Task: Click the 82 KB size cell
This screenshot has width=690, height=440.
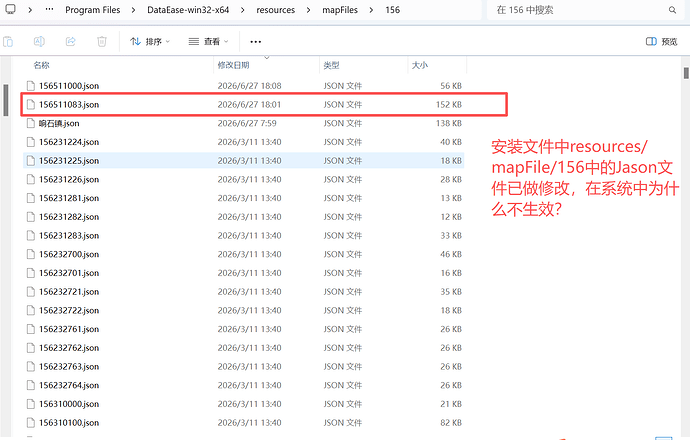Action: (x=451, y=422)
